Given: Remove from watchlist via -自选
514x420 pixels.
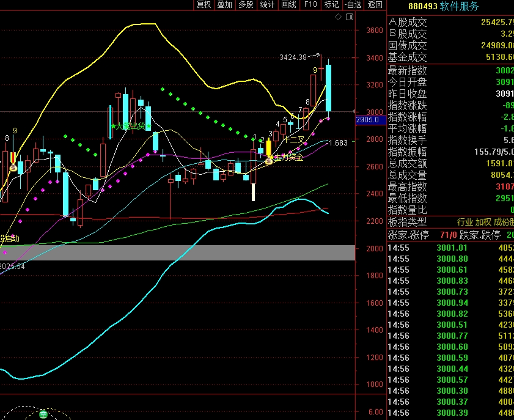Looking at the screenshot, I should tap(353, 5).
